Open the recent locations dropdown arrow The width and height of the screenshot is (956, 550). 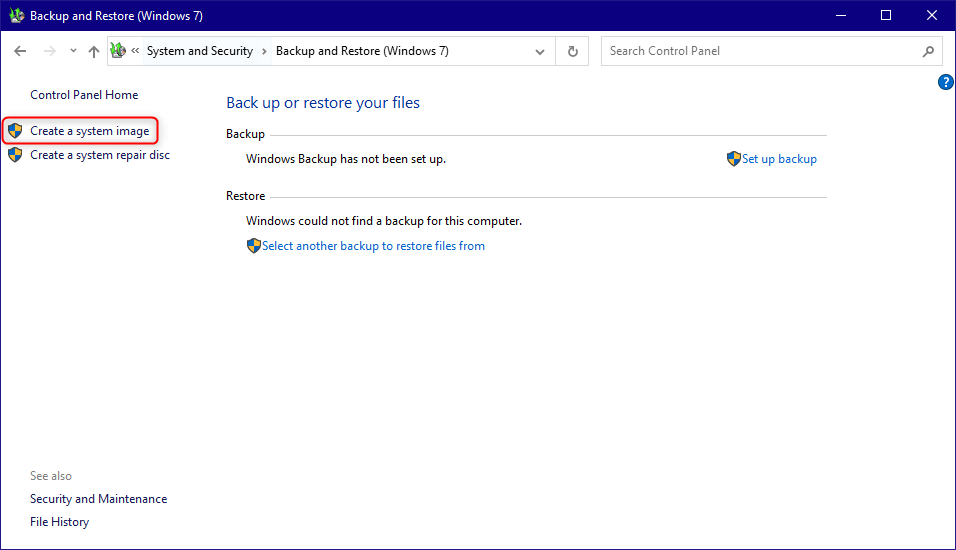click(73, 51)
